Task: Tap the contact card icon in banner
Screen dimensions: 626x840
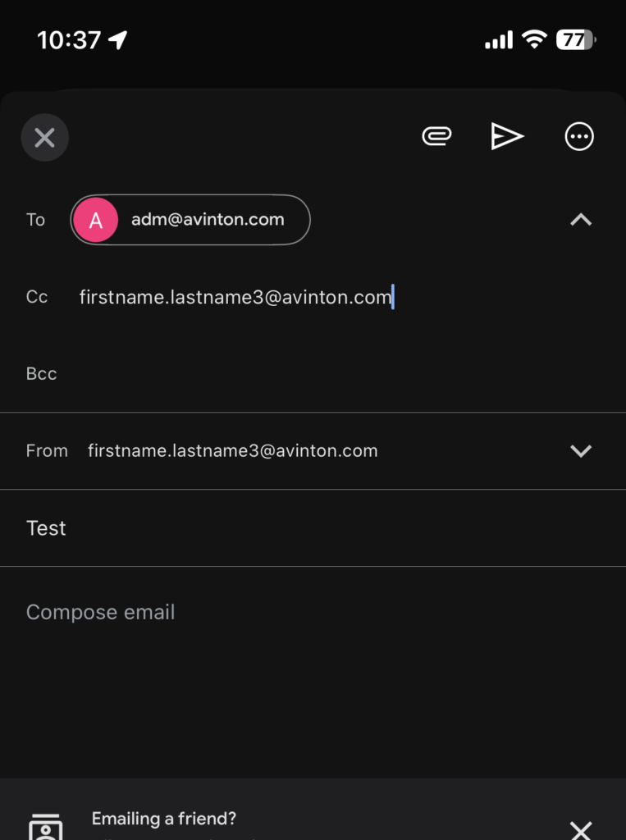Action: click(x=45, y=828)
